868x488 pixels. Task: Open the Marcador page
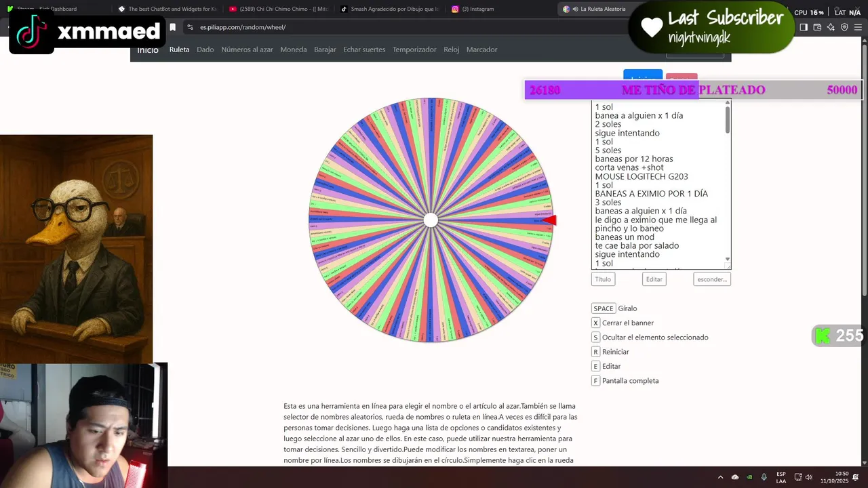coord(481,49)
